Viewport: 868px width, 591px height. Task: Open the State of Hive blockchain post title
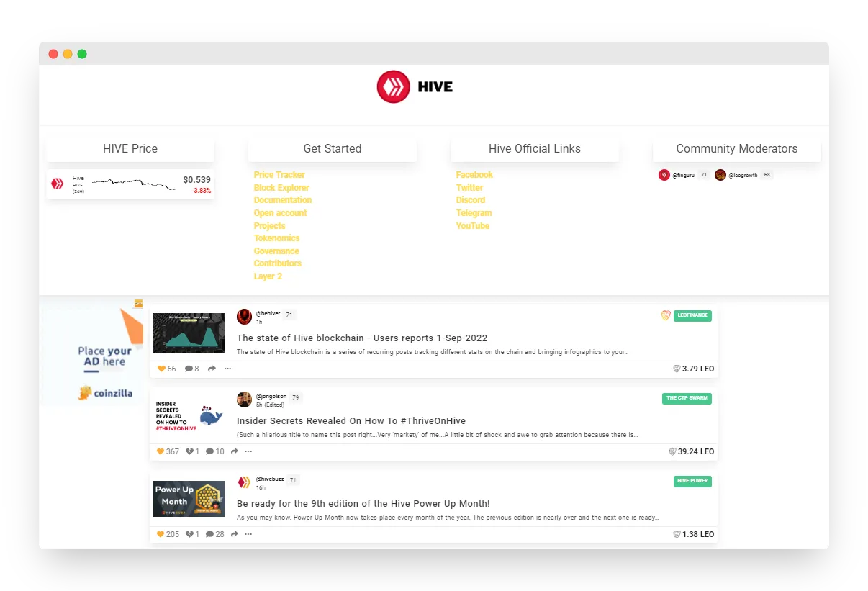362,338
